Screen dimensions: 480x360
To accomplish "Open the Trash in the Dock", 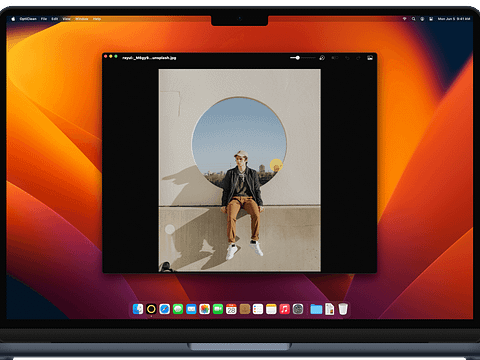I will click(343, 309).
